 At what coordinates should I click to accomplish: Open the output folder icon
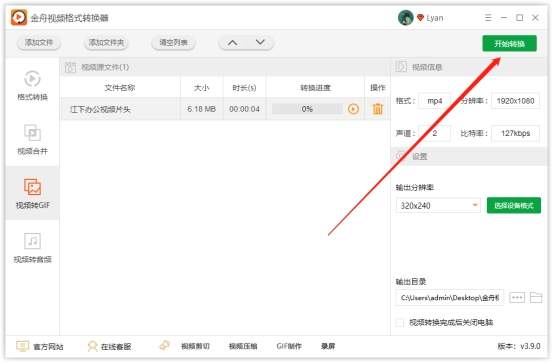(536, 298)
